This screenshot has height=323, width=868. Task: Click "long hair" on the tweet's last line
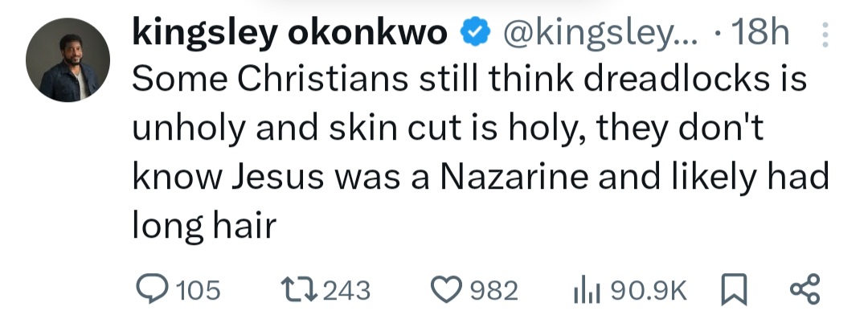tap(203, 226)
